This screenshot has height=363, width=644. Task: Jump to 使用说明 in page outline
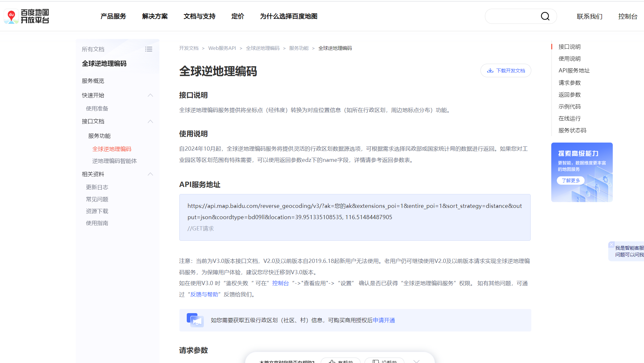point(569,59)
